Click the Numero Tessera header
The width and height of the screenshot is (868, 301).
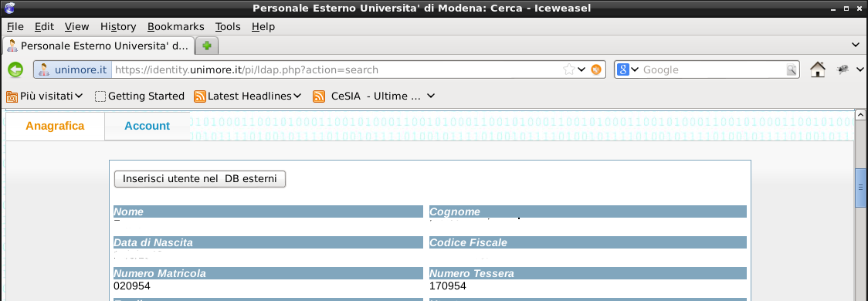click(x=588, y=273)
